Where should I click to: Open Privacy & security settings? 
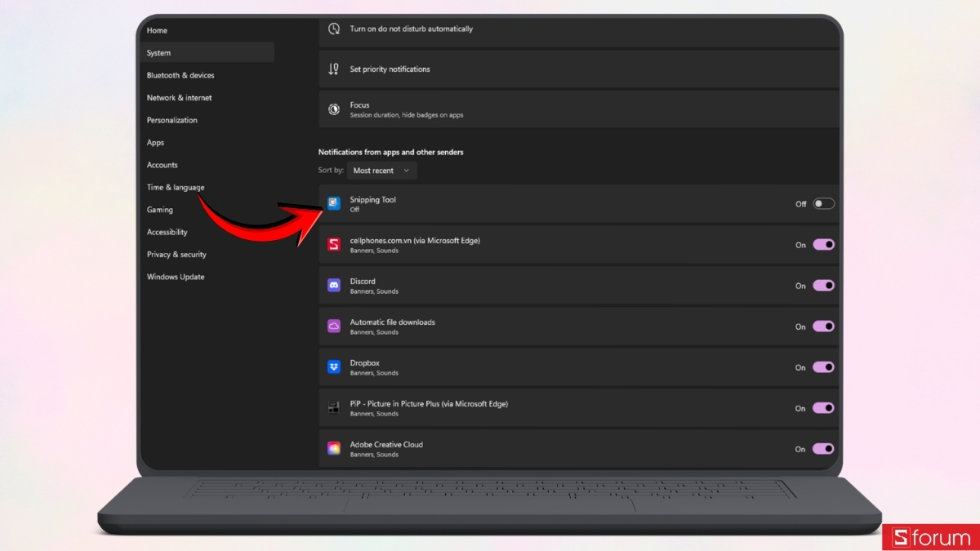click(176, 255)
